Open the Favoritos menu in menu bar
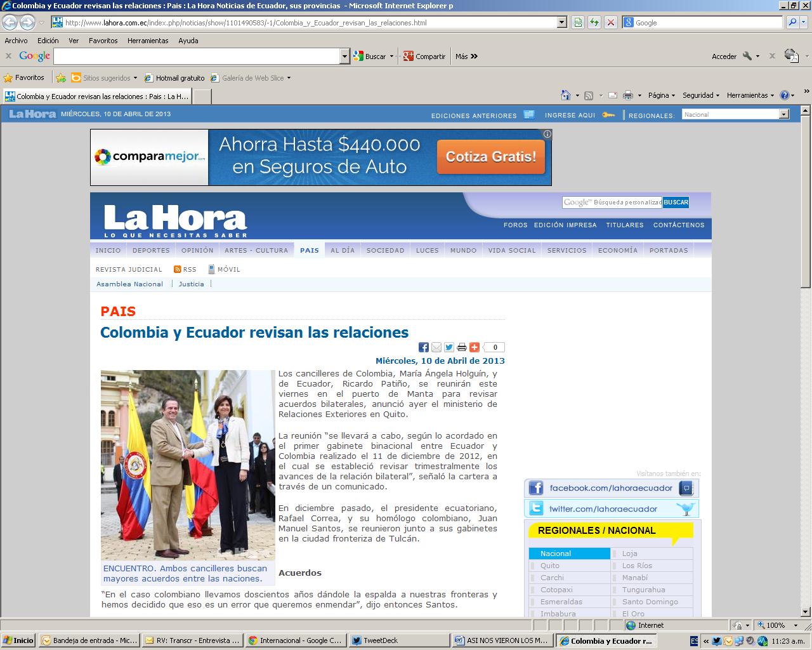812x650 pixels. pyautogui.click(x=103, y=41)
